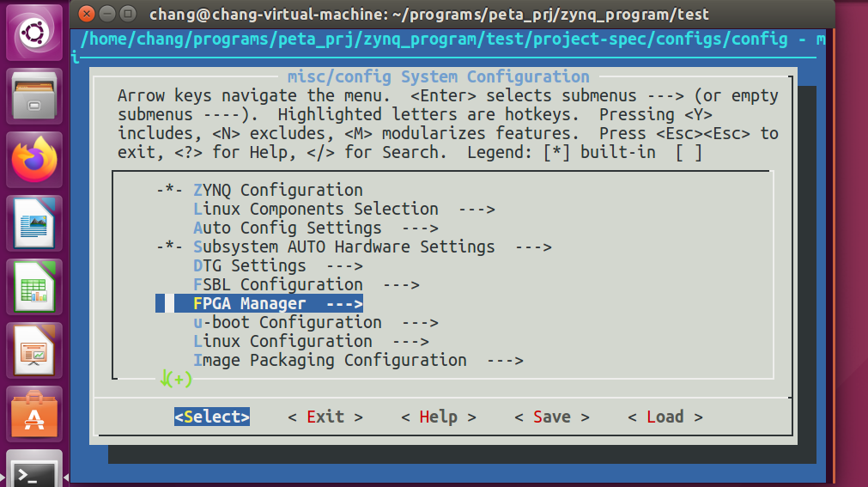
Task: Launch LibreOffice Impress from the dock
Action: (x=34, y=350)
